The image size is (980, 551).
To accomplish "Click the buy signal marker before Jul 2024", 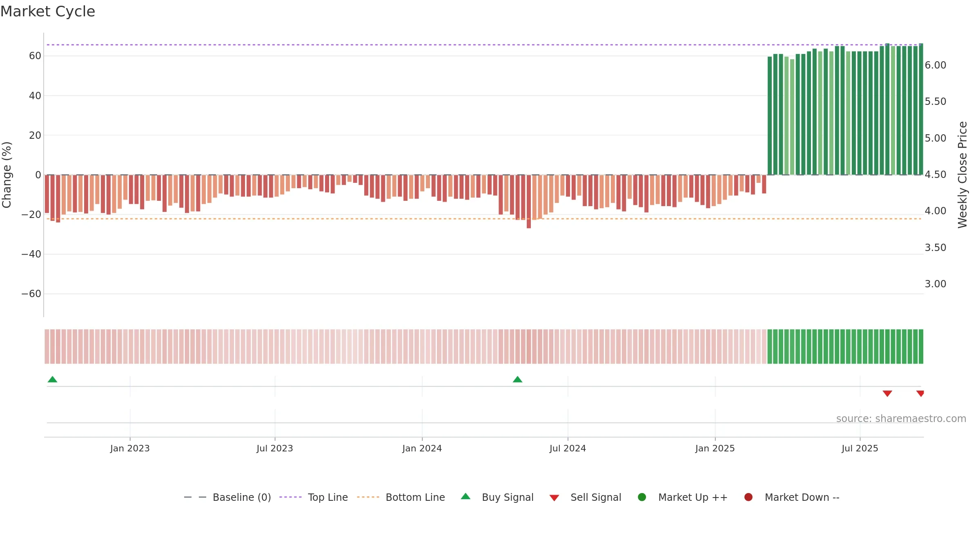I will coord(517,380).
